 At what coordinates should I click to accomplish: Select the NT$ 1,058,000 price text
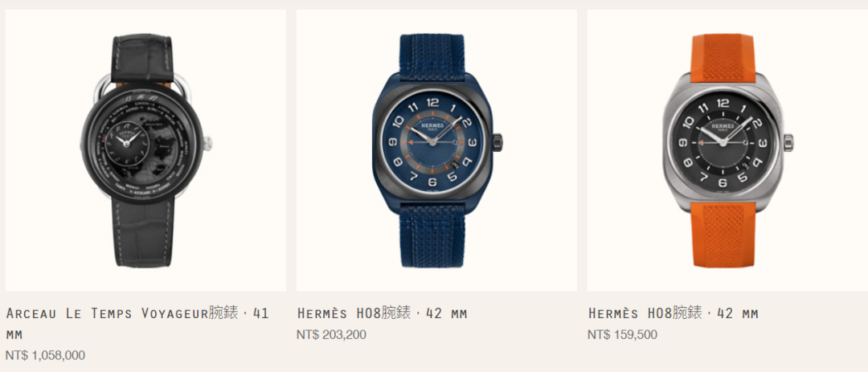coord(45,355)
